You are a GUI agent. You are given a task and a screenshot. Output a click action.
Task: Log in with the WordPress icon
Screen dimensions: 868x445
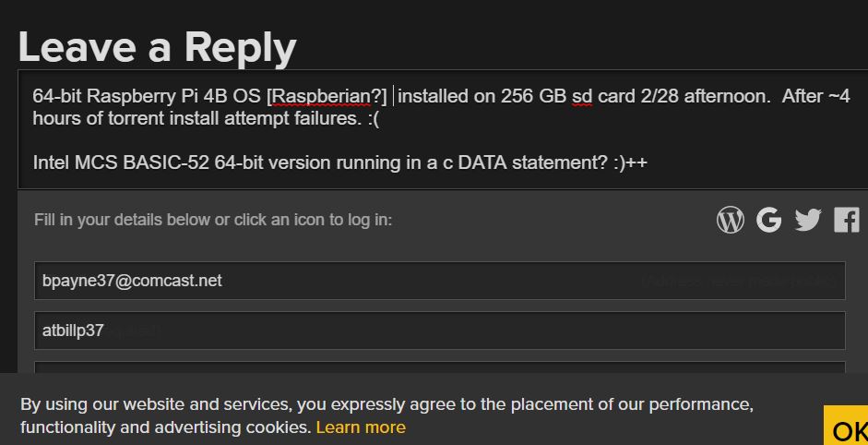731,220
